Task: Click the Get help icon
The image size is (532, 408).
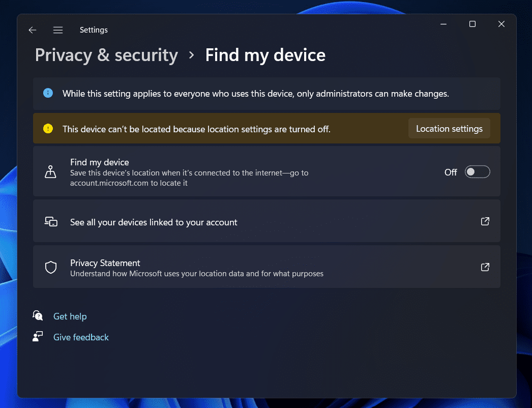Action: click(x=38, y=316)
